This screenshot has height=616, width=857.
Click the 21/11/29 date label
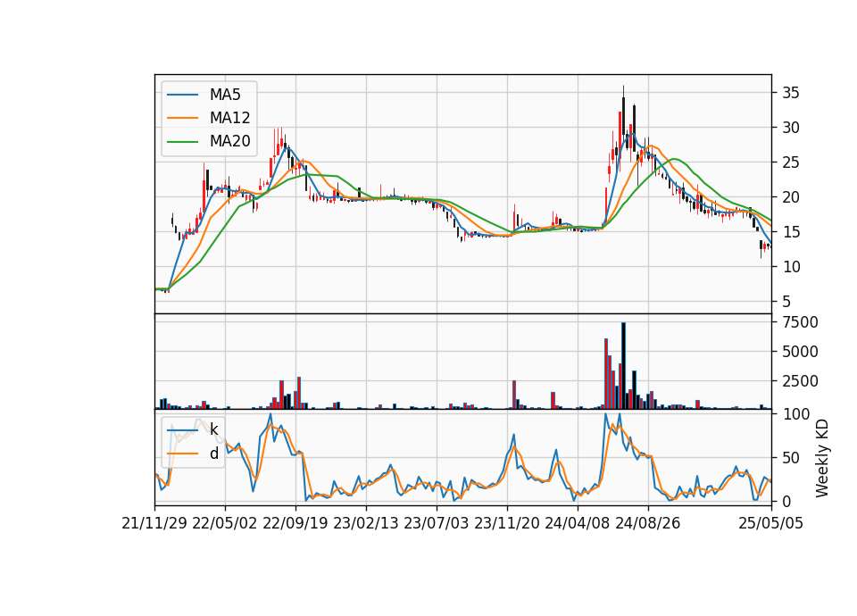(154, 523)
